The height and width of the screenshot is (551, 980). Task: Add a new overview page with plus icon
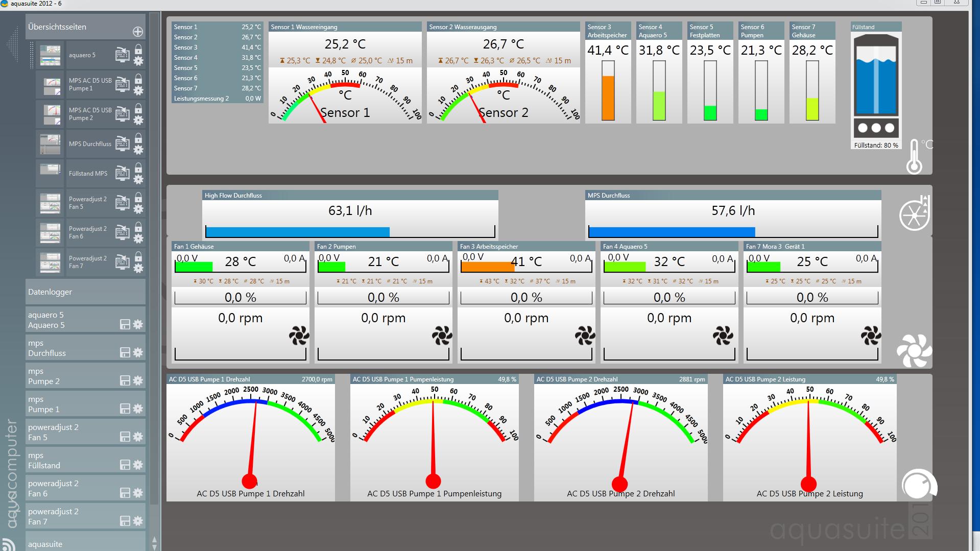138,32
